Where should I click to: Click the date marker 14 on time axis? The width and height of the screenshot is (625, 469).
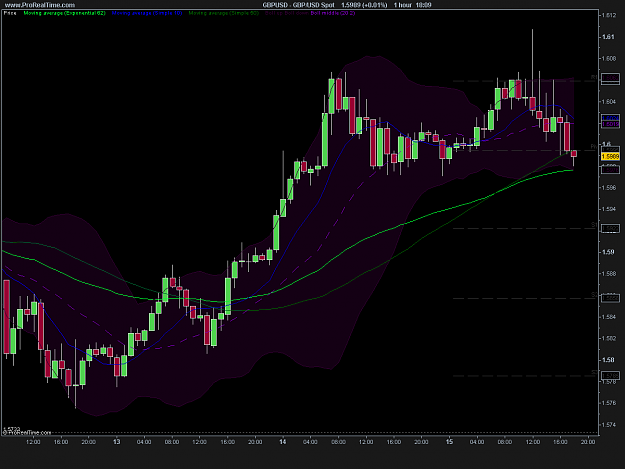point(283,442)
